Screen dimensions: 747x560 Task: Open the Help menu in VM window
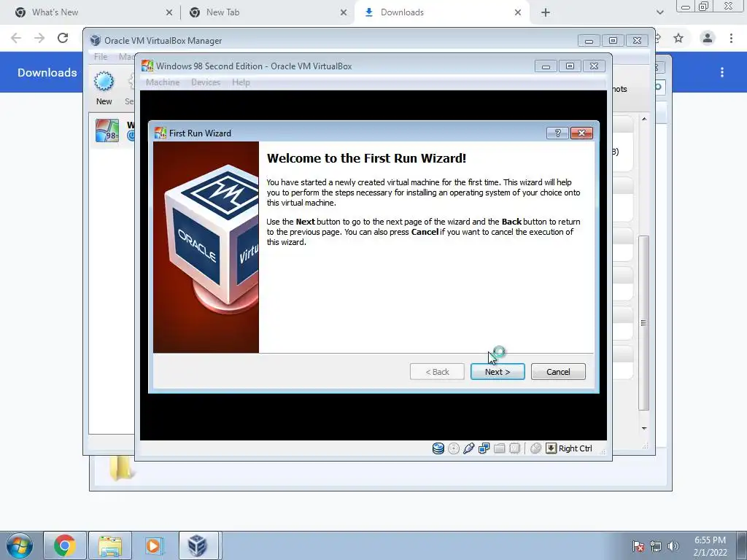click(x=241, y=82)
